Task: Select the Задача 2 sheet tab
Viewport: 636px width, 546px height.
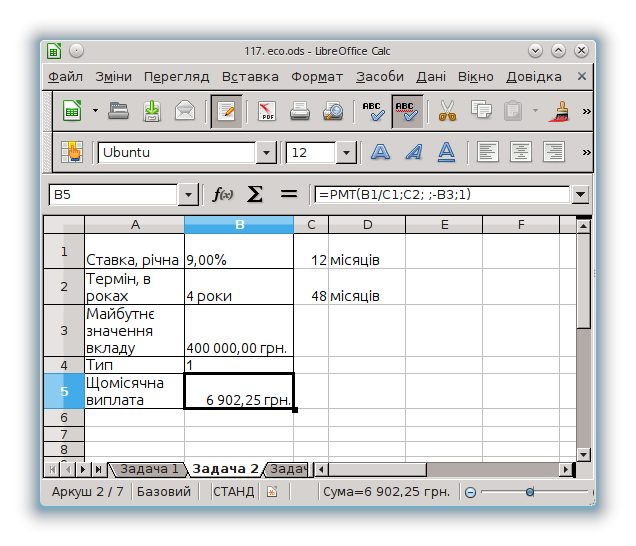Action: [x=225, y=469]
